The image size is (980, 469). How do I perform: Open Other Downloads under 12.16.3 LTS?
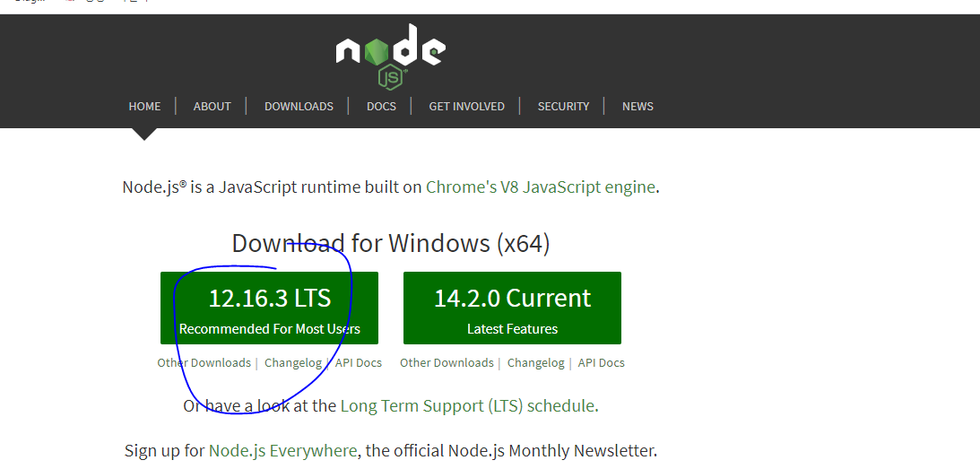coord(204,362)
